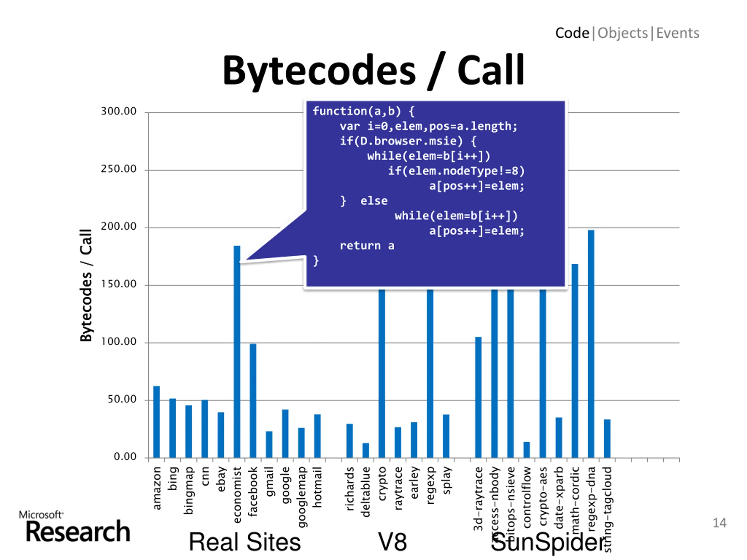Viewport: 747px width, 560px height.
Task: Click the Code tab label
Action: click(572, 33)
